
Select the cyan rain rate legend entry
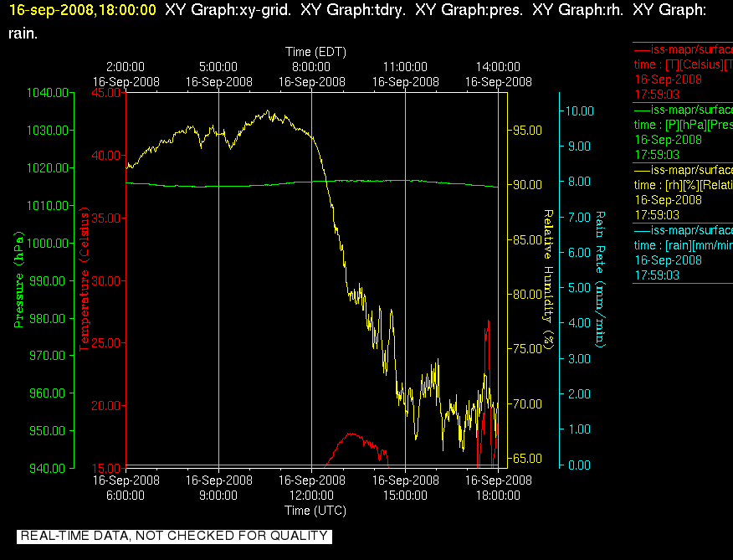click(683, 253)
